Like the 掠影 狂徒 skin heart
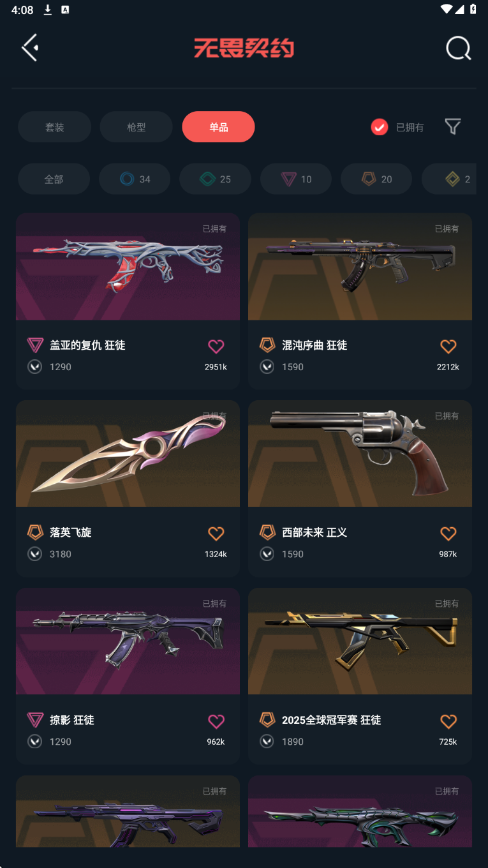Image resolution: width=488 pixels, height=868 pixels. 216,721
